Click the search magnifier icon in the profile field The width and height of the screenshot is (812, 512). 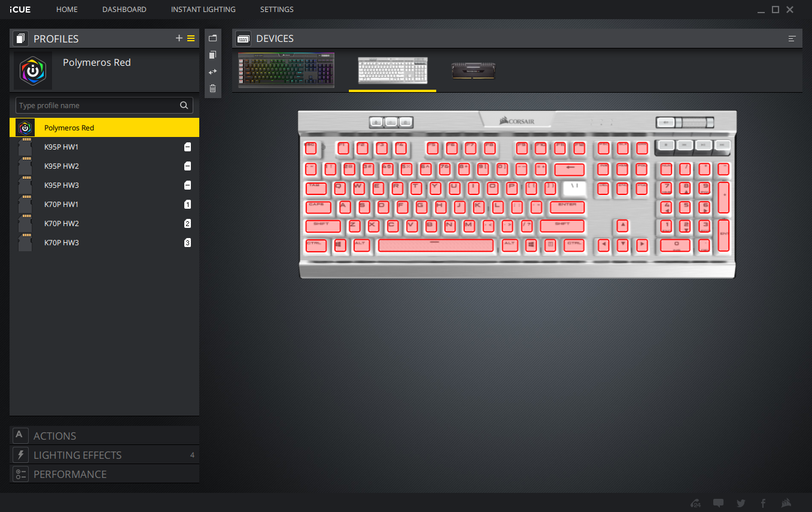(184, 105)
